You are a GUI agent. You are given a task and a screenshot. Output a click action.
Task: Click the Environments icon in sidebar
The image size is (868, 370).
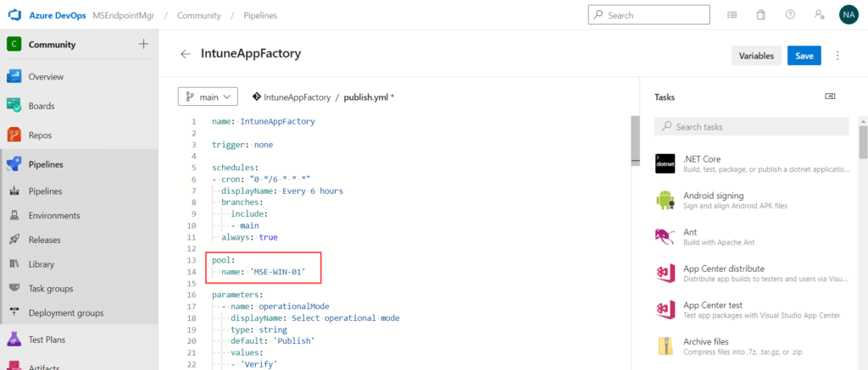click(x=14, y=216)
